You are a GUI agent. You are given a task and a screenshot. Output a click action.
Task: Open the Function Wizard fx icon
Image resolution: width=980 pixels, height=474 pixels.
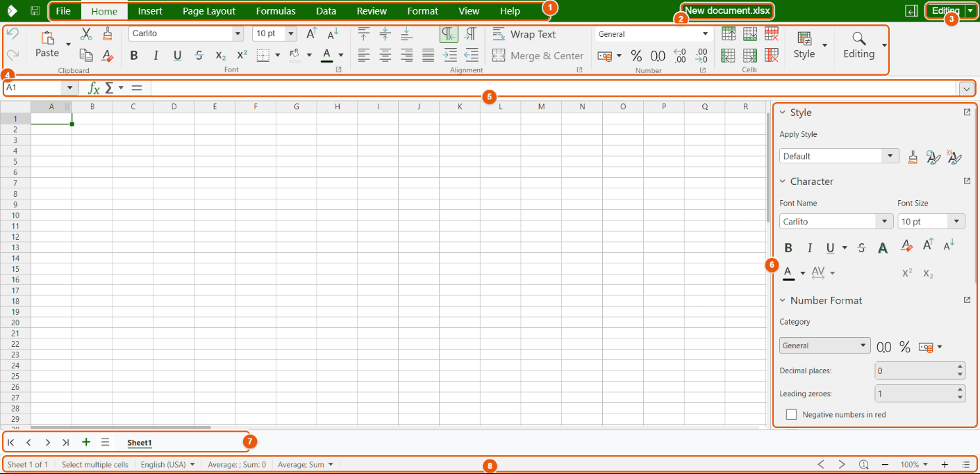click(x=93, y=88)
